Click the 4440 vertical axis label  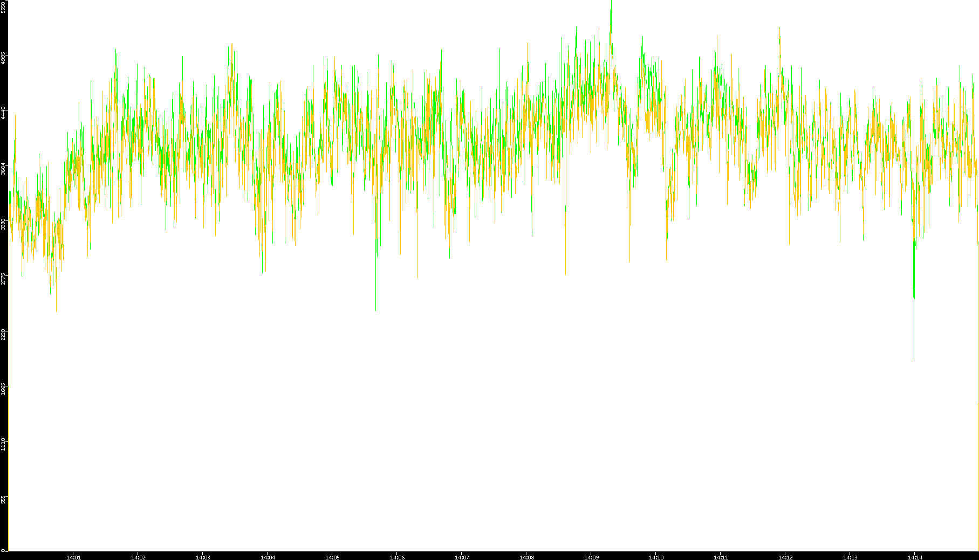pos(3,113)
